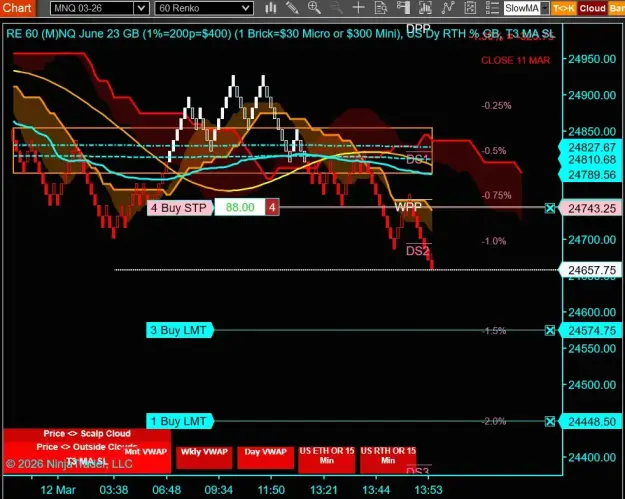The image size is (625, 499).
Task: Click the Price <> Outside Clouds status tile
Action: [87, 447]
